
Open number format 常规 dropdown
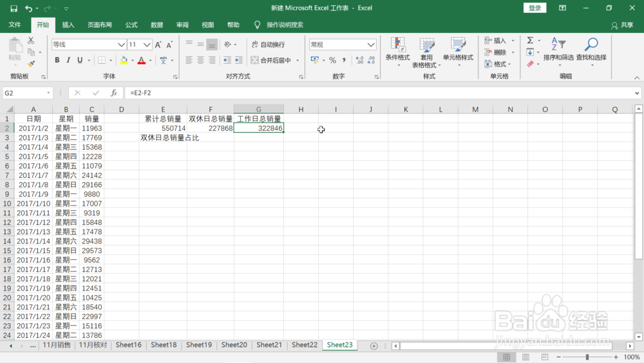tap(371, 44)
